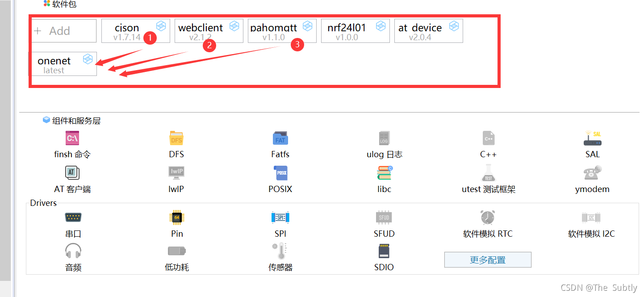Click the audio headphones icon
The width and height of the screenshot is (644, 297).
(x=73, y=251)
